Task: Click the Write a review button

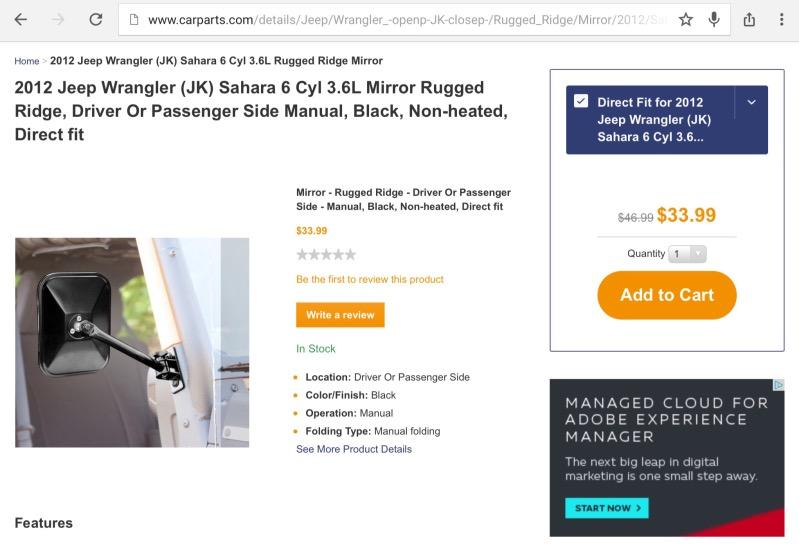Action: (340, 315)
